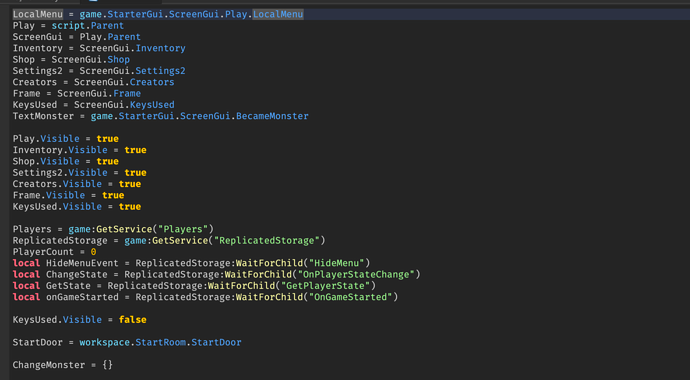The image size is (690, 380).
Task: Place cursor on 'Settings2 = ScreenGui.Settings2' line
Action: click(x=99, y=71)
